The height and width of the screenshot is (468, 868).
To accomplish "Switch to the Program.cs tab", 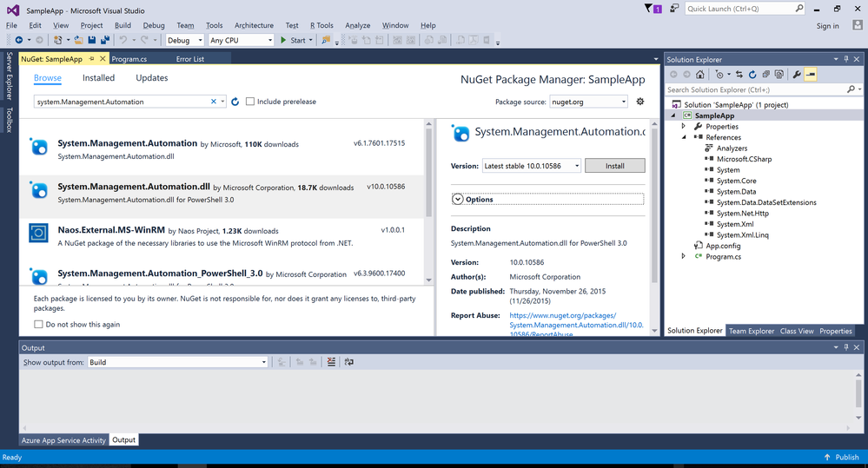I will pos(129,59).
